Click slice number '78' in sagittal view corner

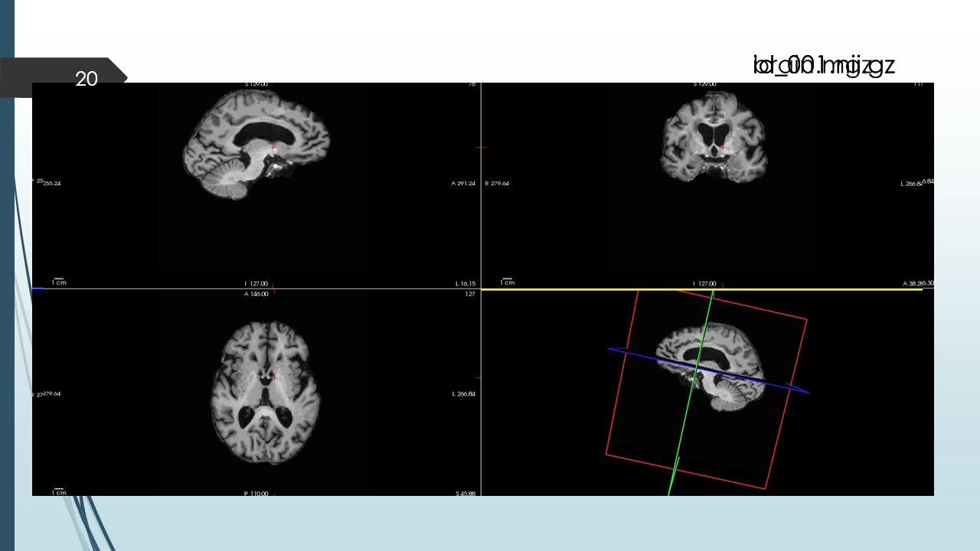click(472, 84)
